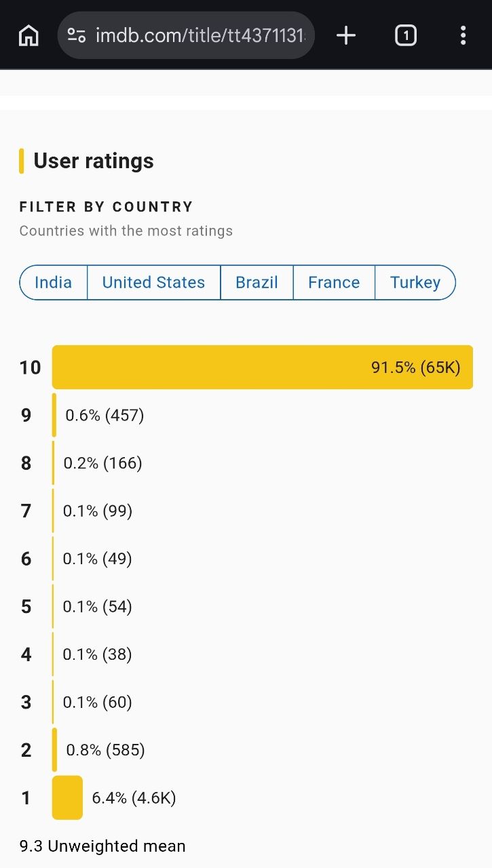Open site settings icon in address bar
Viewport: 492px width, 868px height.
click(77, 35)
